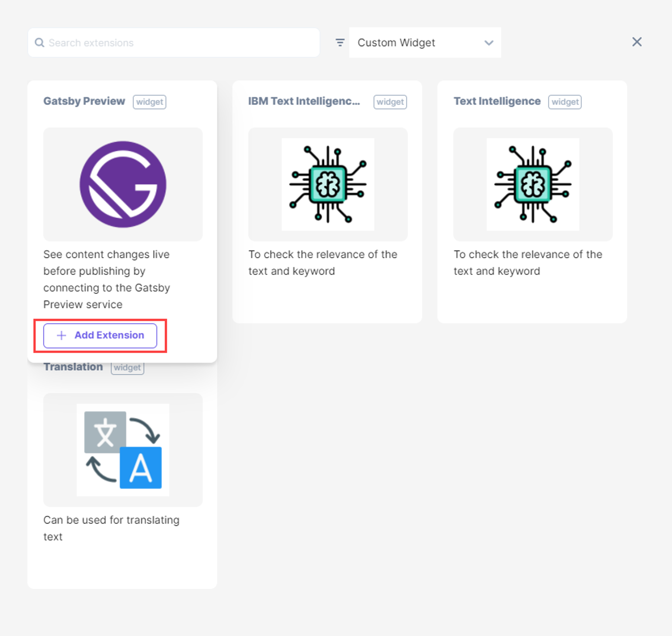Click the filter lines icon
The image size is (672, 636).
340,42
